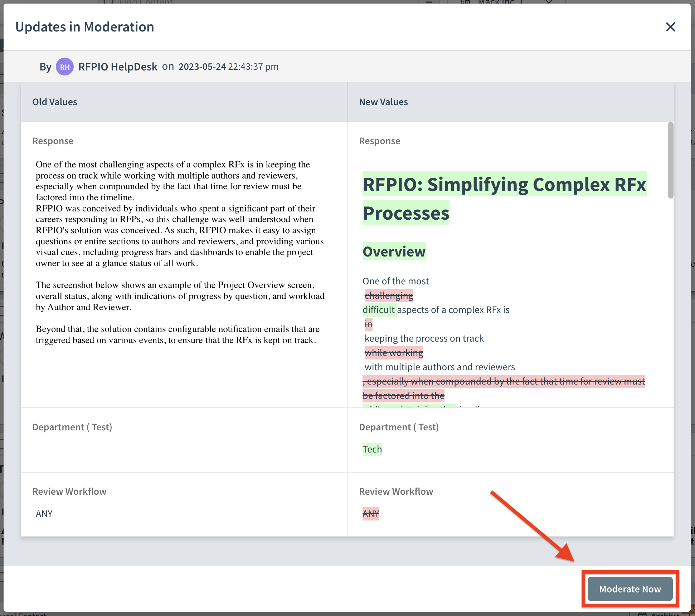The image size is (695, 616).
Task: Click the Review Workflow label in New Values
Action: coord(396,492)
